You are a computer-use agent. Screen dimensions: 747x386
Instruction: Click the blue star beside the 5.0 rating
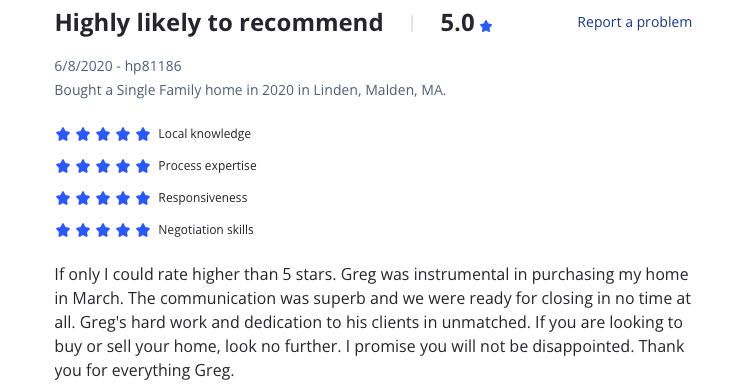[x=486, y=26]
